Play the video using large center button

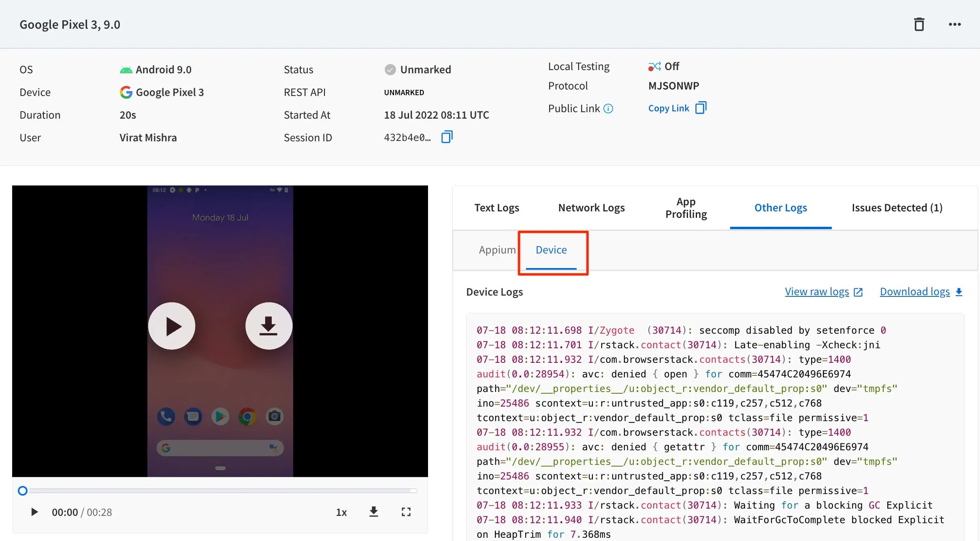click(x=172, y=326)
